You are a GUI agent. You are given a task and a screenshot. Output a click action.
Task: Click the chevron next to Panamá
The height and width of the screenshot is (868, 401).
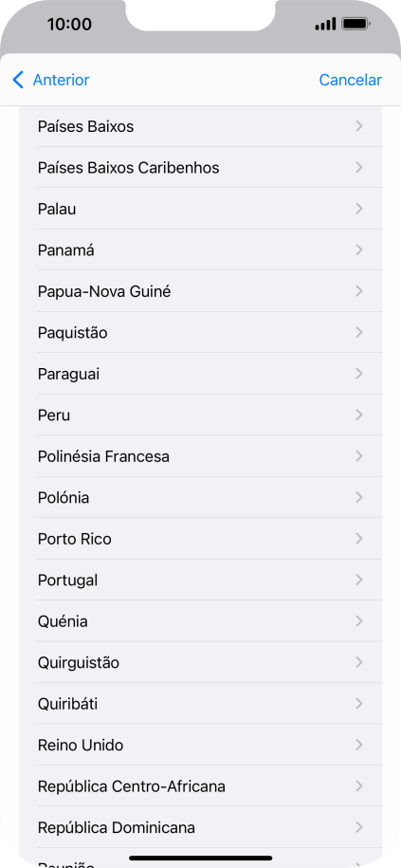(x=359, y=249)
